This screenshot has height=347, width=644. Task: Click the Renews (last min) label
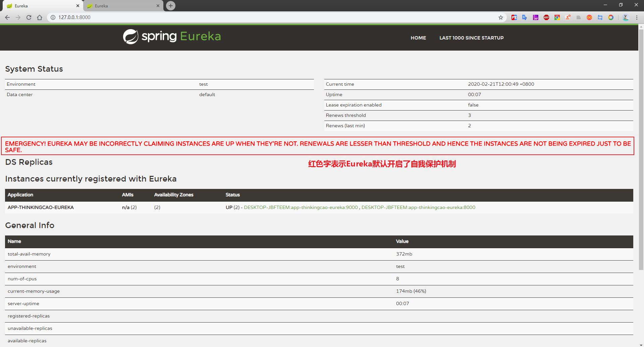[345, 126]
